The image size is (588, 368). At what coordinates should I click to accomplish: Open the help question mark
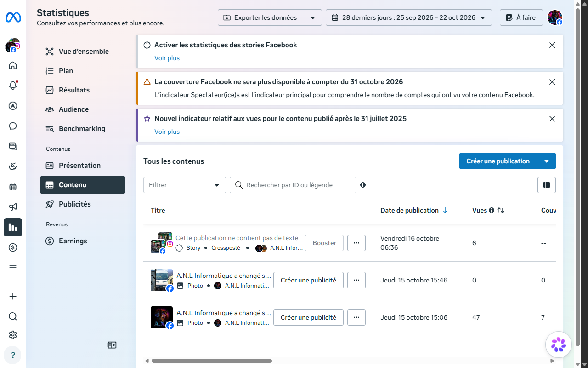click(x=13, y=355)
